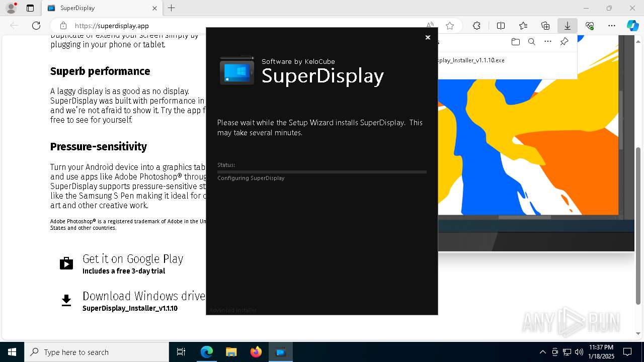Image resolution: width=644 pixels, height=362 pixels.
Task: Toggle Read aloud icon in address bar
Action: [x=430, y=26]
